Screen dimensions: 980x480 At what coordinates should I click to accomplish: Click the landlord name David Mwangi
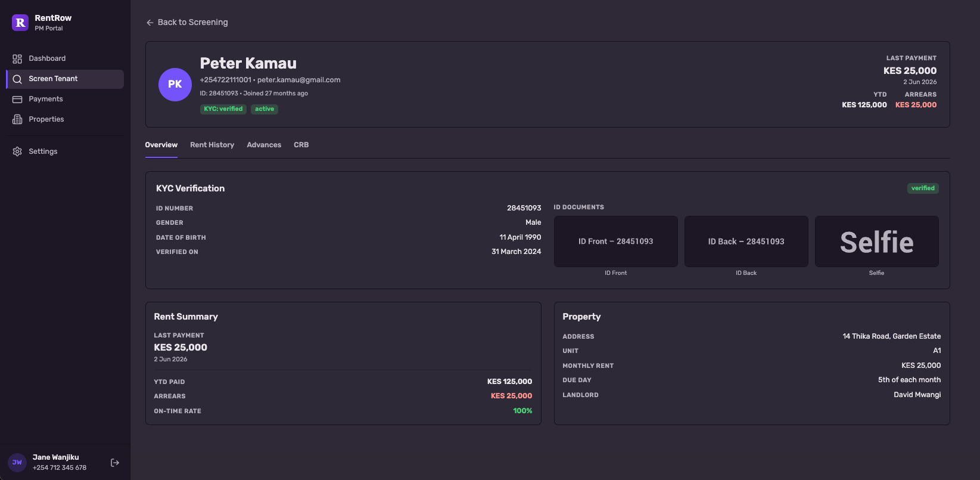(x=917, y=395)
